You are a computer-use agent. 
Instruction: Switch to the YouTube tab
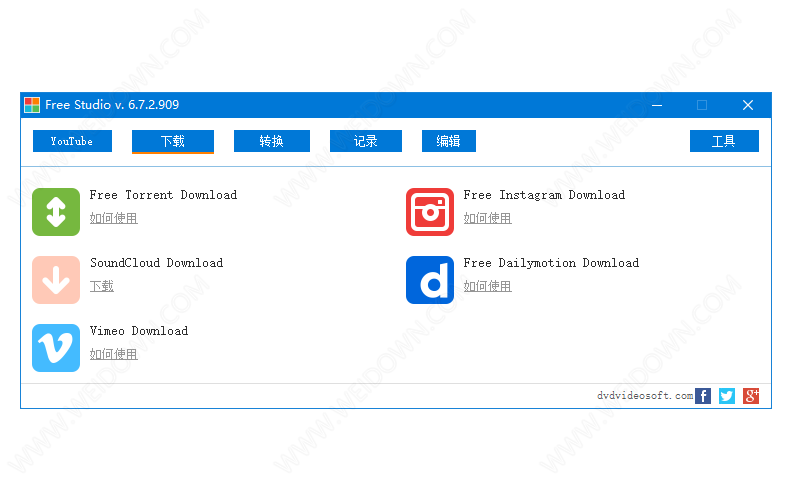point(73,141)
